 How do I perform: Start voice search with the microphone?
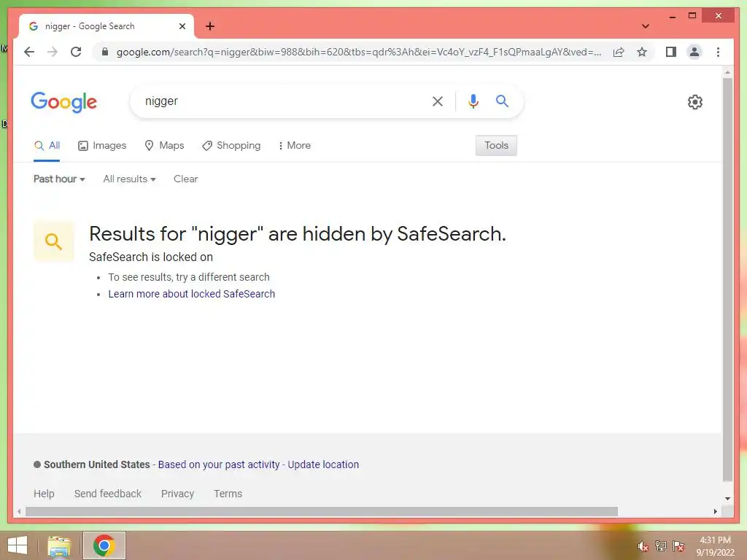[x=473, y=101]
